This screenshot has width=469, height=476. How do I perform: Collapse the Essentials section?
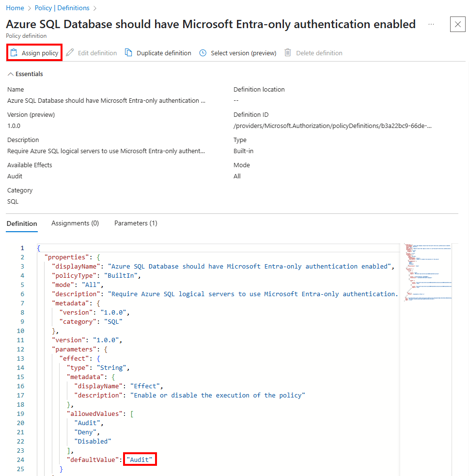coord(10,74)
